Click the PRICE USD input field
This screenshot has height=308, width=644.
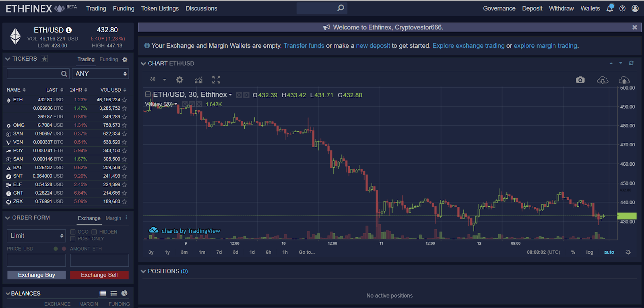(x=36, y=260)
